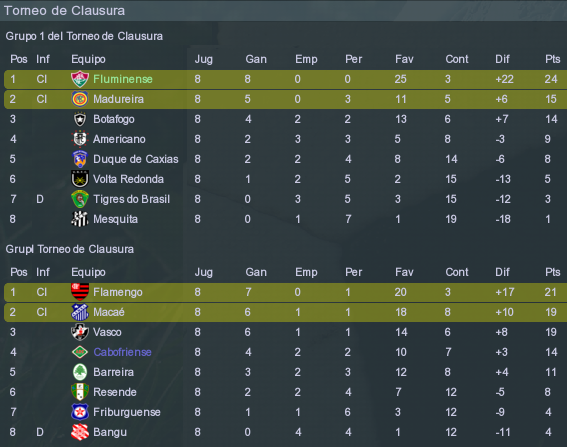Open the Duque de Caxias team page
This screenshot has height=447, width=567.
[136, 159]
